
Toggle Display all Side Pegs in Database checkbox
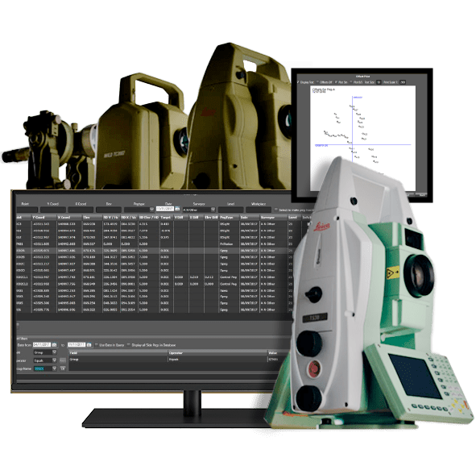[x=129, y=345]
